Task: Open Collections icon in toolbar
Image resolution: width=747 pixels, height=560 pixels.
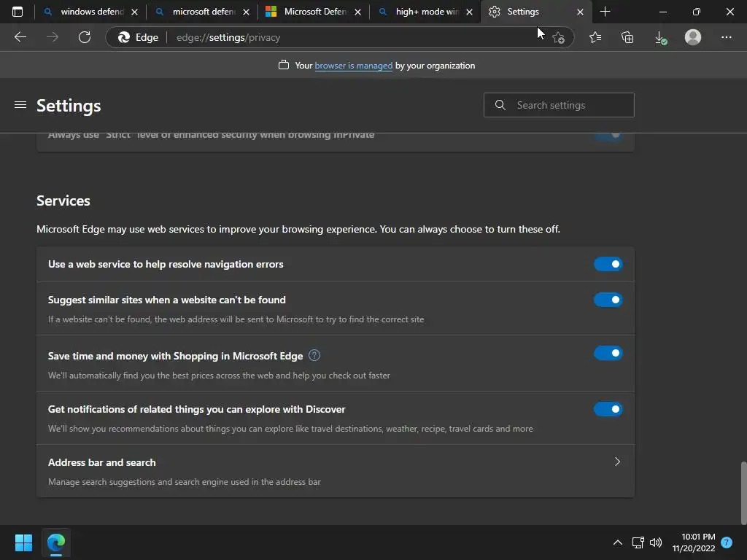Action: (627, 37)
